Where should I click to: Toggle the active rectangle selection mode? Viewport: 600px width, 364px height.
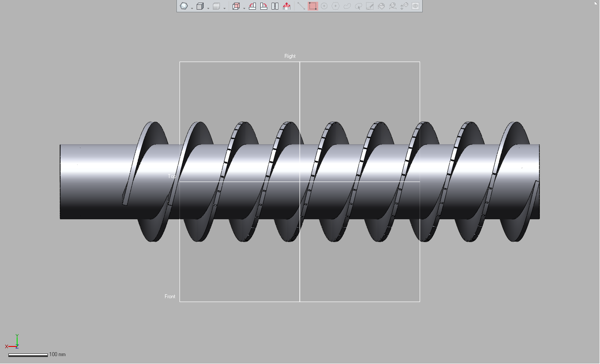point(313,6)
